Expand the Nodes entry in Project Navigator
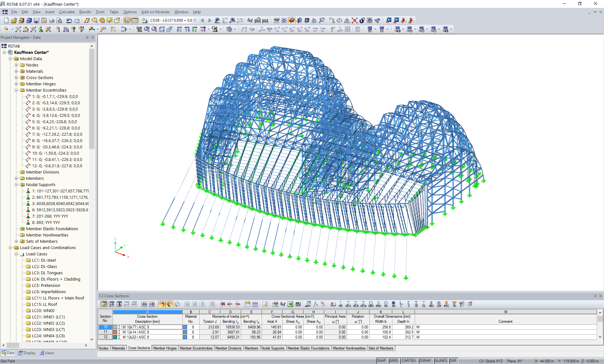Viewport: 604px width, 364px height. tap(16, 65)
